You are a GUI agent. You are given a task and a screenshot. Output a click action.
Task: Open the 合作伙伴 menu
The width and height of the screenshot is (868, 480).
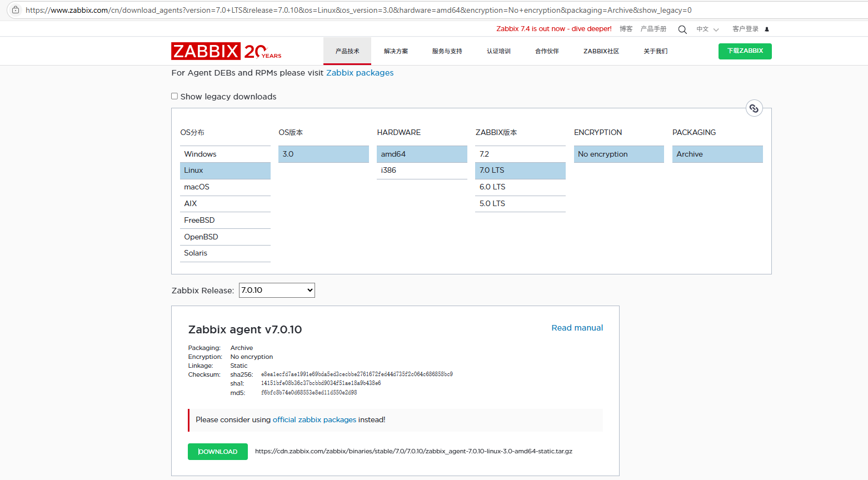click(x=547, y=51)
